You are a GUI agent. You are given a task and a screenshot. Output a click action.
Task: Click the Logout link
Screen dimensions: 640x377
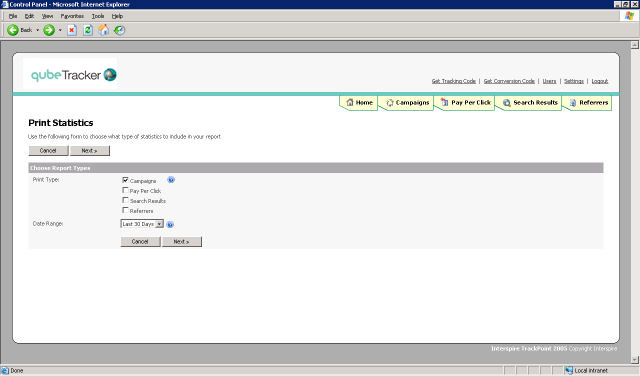600,81
